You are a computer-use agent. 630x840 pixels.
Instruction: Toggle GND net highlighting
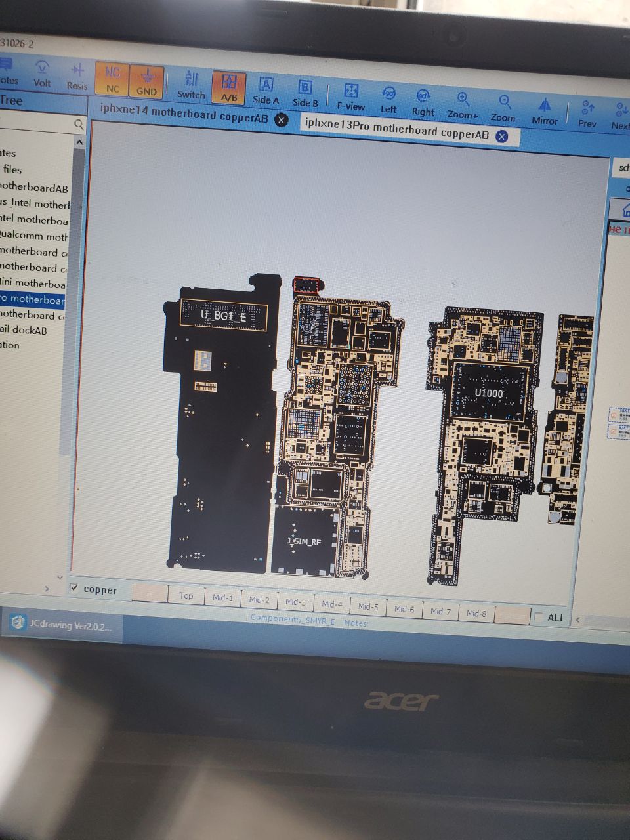[x=146, y=81]
